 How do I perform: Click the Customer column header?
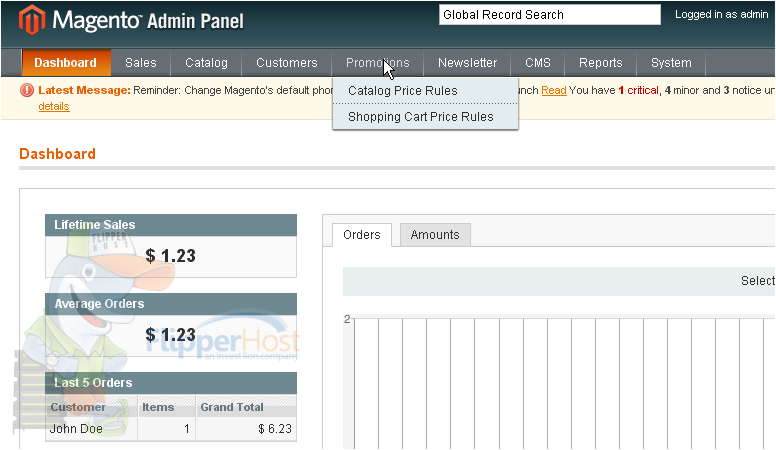(92, 407)
